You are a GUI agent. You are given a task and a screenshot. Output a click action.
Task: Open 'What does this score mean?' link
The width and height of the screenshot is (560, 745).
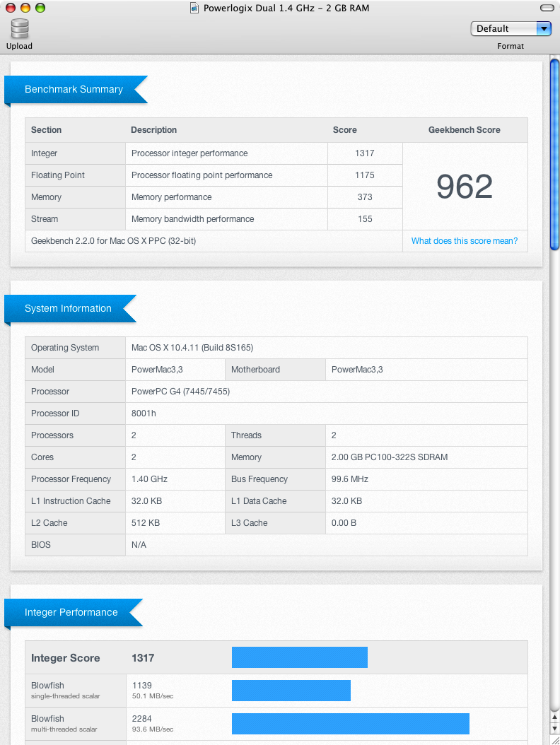pyautogui.click(x=465, y=241)
